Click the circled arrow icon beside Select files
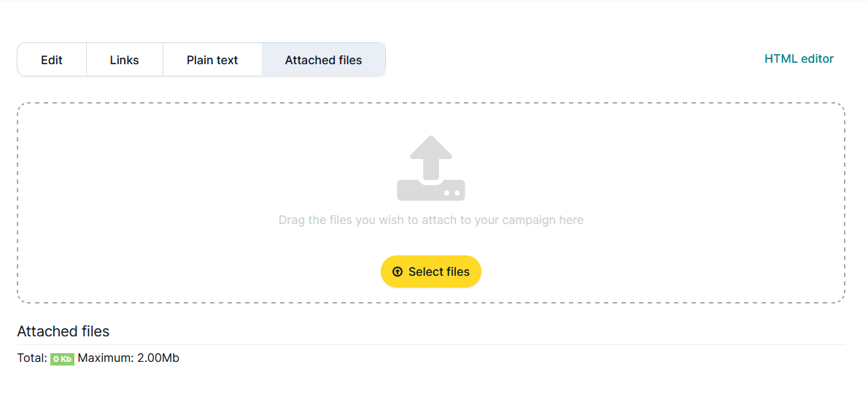The image size is (868, 402). click(398, 271)
